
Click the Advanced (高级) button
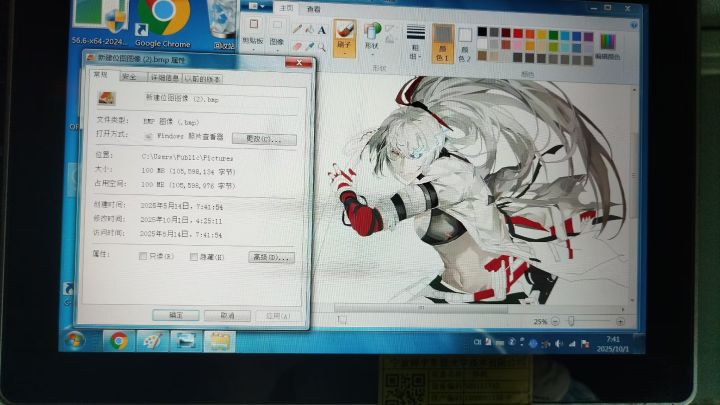(x=271, y=258)
